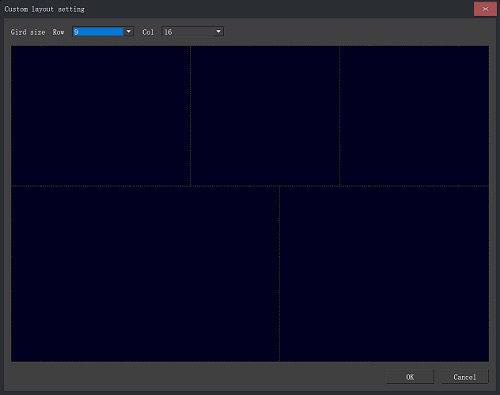Click the 'Custom layout setting' title text
This screenshot has height=395, width=500.
click(45, 9)
